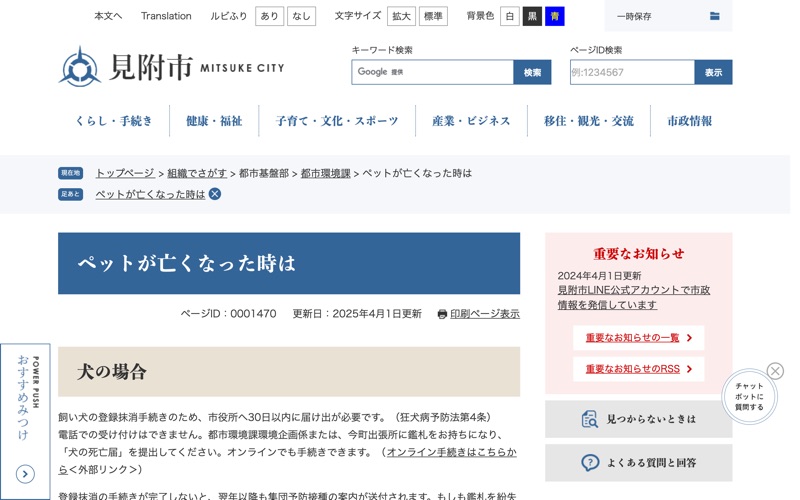Focus the Google keyword search field
The height and width of the screenshot is (500, 800).
click(432, 72)
